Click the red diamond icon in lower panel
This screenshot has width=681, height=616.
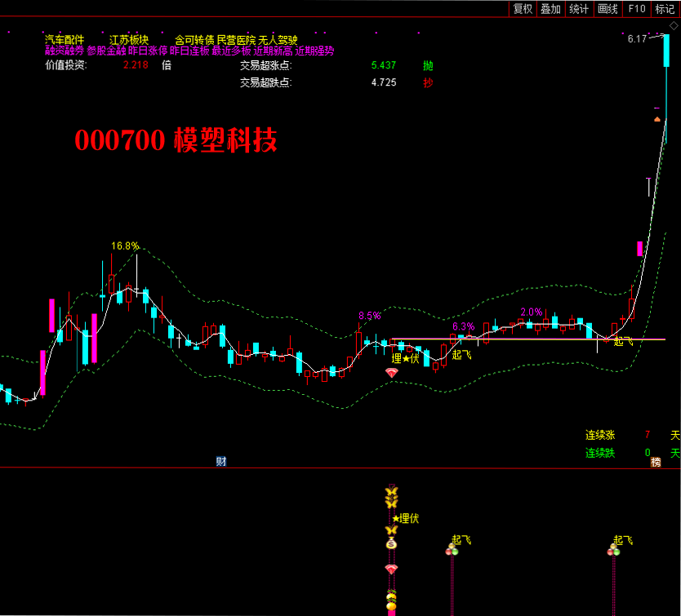pyautogui.click(x=392, y=569)
